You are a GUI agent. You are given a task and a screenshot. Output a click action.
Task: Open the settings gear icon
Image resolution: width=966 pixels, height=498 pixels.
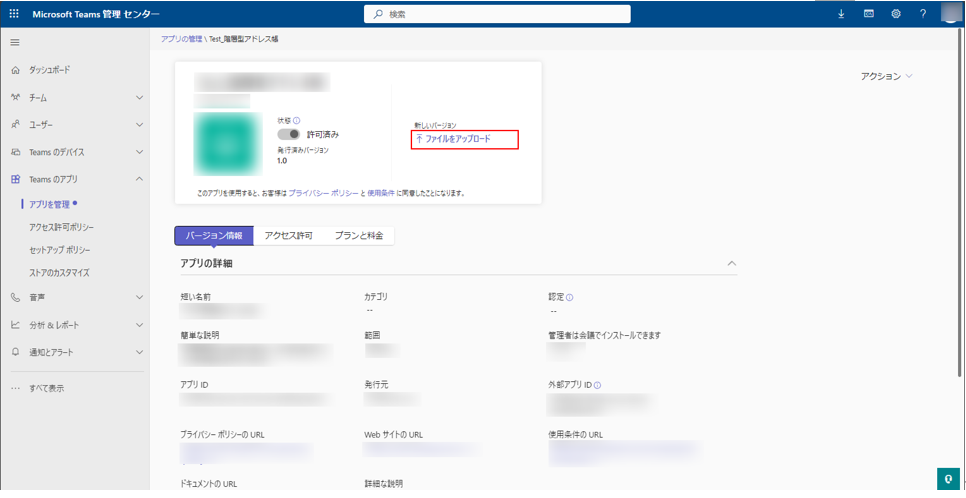click(896, 14)
